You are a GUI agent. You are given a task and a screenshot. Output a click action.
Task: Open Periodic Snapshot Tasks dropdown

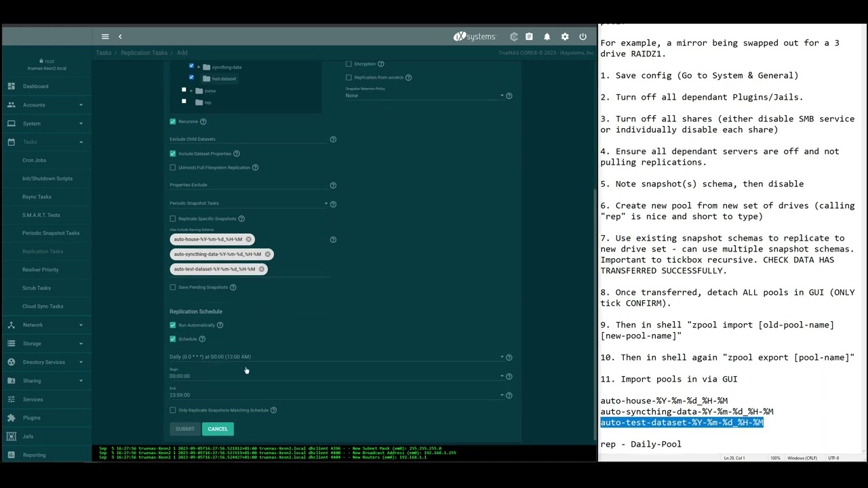tap(248, 203)
